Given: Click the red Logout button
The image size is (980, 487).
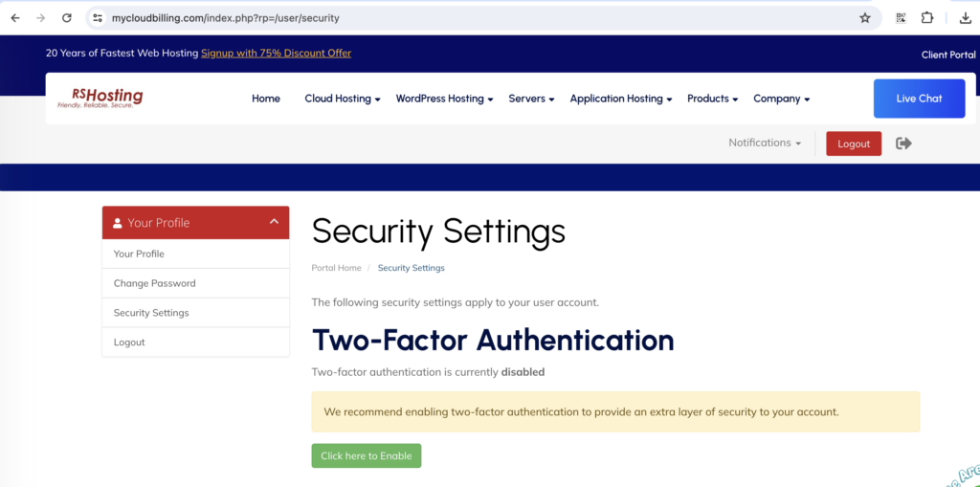Looking at the screenshot, I should [x=854, y=144].
